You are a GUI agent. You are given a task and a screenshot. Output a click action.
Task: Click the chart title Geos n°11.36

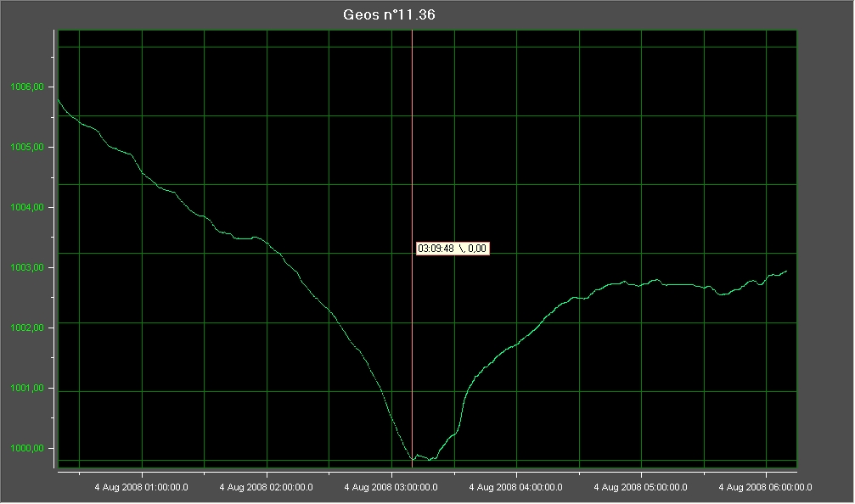(x=389, y=14)
